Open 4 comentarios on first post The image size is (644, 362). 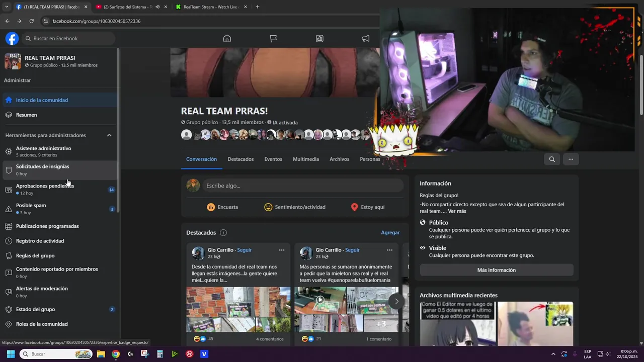[x=270, y=339]
